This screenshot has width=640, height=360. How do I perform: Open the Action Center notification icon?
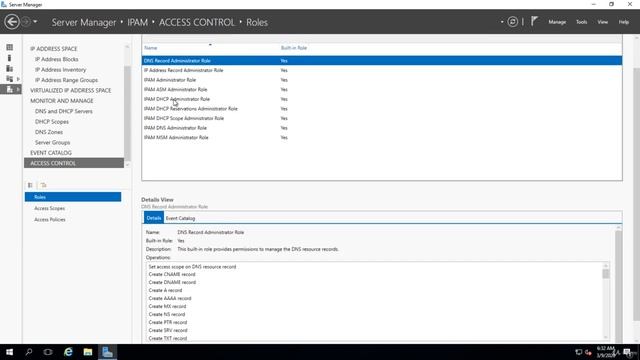(x=627, y=352)
